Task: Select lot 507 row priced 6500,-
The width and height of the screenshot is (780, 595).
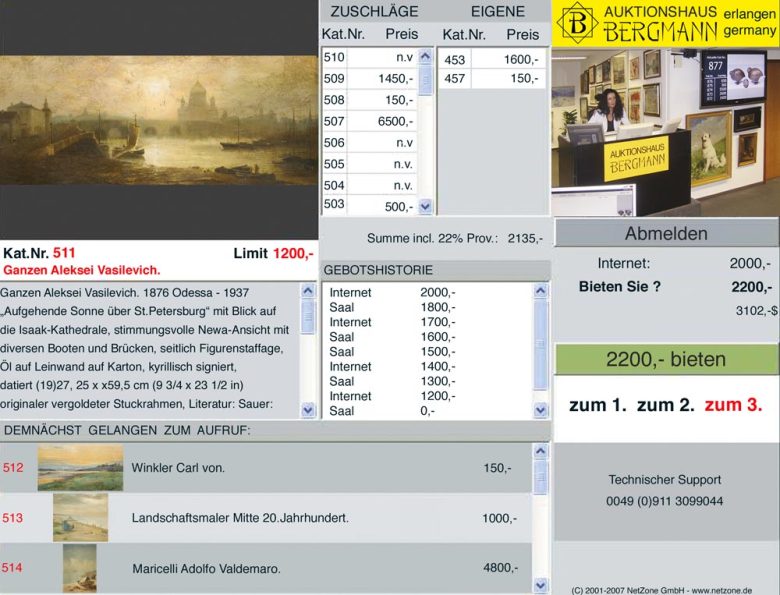Action: click(x=370, y=121)
